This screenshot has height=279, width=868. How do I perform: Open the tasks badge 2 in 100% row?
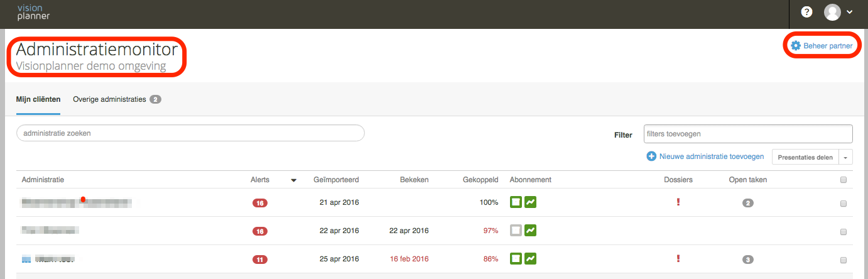tap(747, 203)
